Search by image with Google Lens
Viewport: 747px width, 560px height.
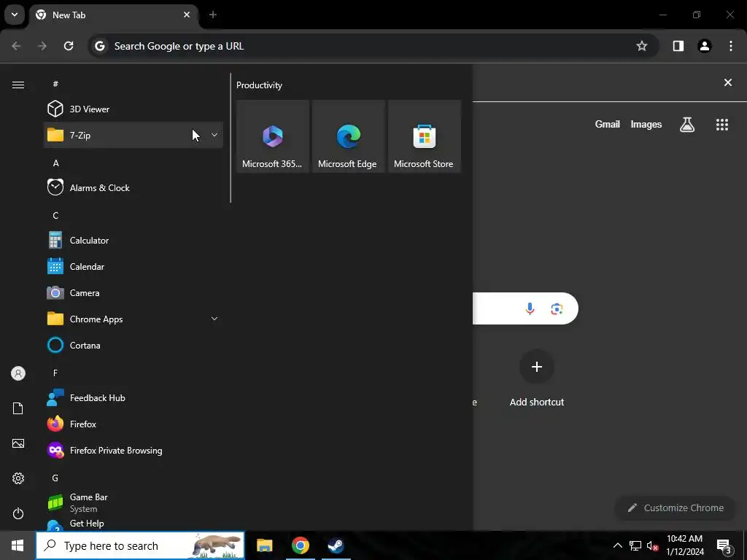pos(557,308)
